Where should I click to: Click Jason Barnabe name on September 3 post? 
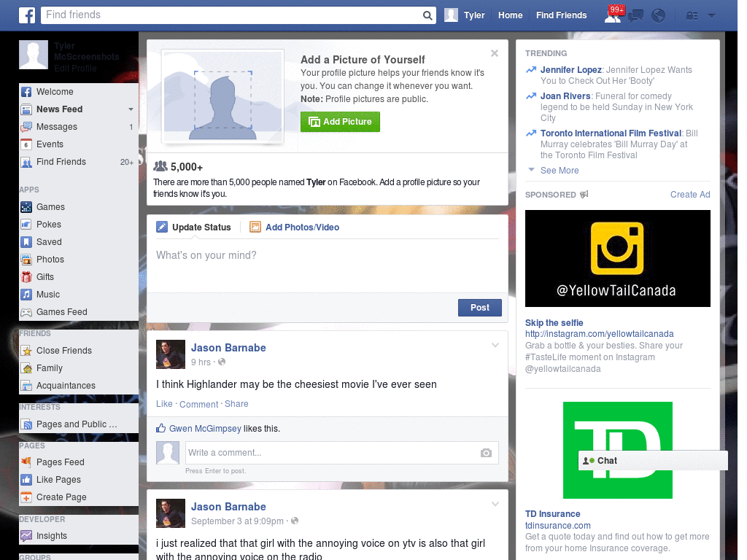(228, 507)
